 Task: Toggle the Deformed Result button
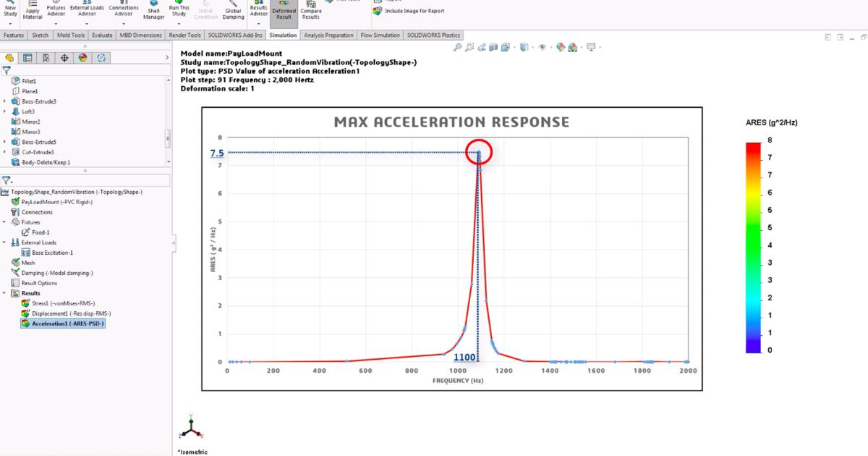(x=284, y=12)
